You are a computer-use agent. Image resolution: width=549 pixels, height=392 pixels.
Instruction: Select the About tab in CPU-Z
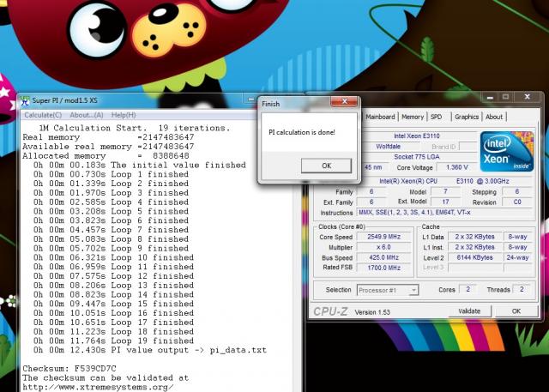click(494, 117)
